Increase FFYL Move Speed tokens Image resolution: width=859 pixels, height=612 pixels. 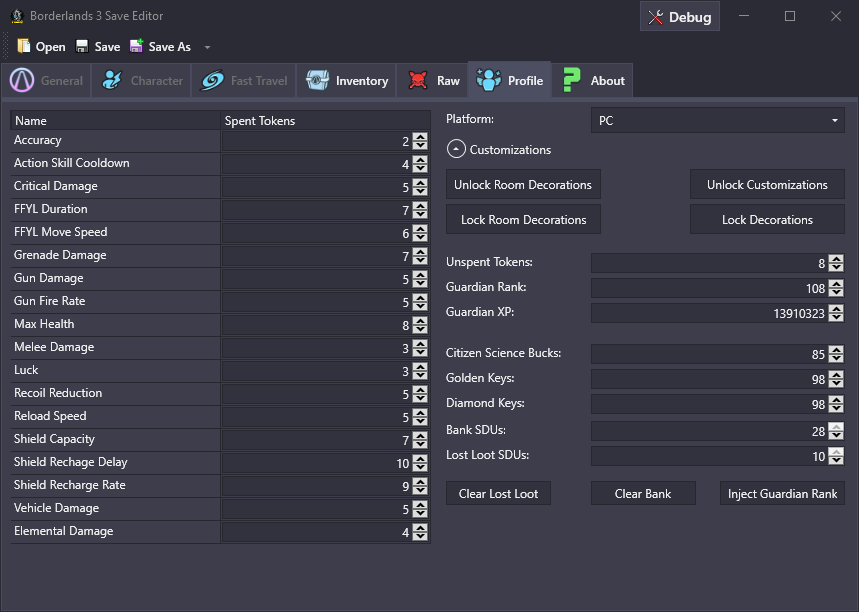[x=420, y=229]
